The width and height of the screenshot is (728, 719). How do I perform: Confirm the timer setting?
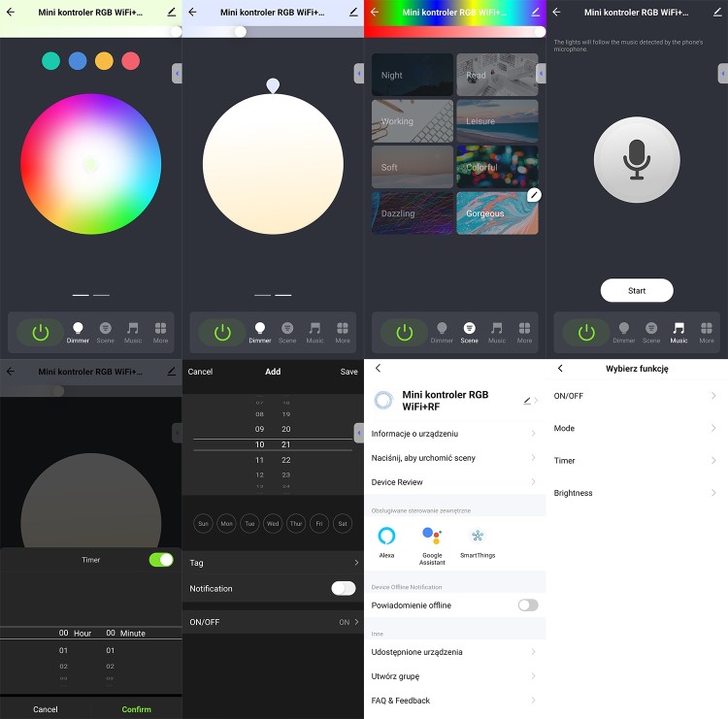click(136, 709)
